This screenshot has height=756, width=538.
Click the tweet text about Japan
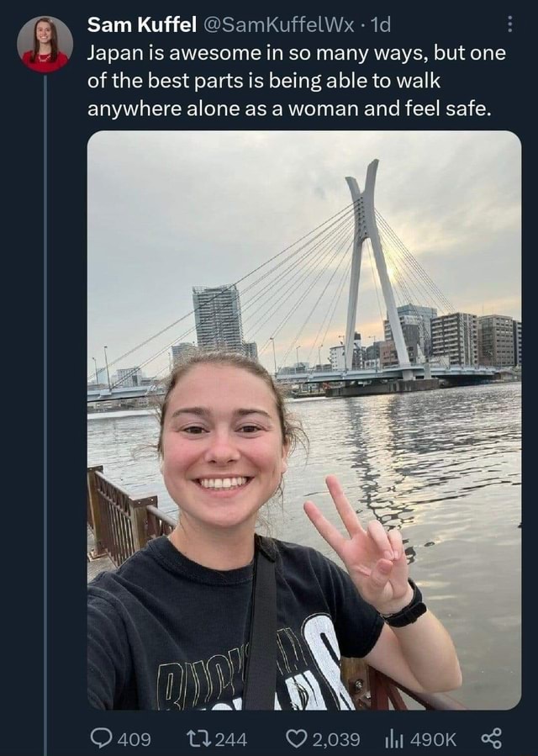pos(298,81)
